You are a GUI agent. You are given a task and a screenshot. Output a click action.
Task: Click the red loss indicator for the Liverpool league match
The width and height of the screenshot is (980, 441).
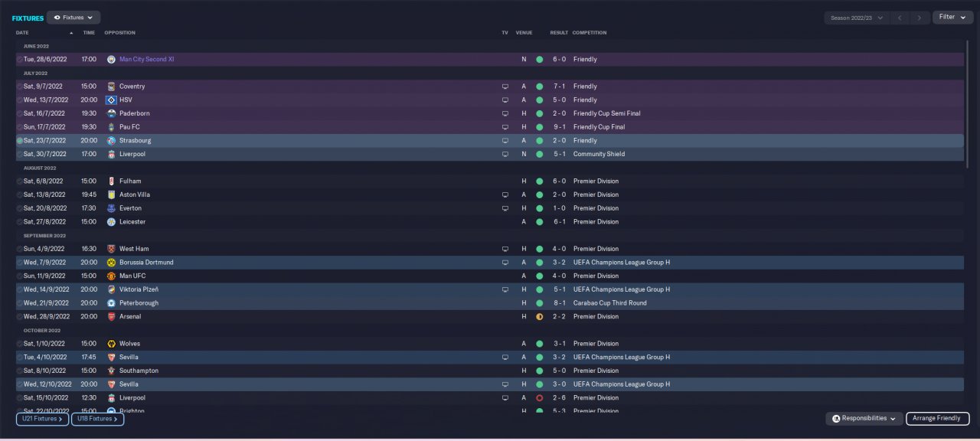539,398
